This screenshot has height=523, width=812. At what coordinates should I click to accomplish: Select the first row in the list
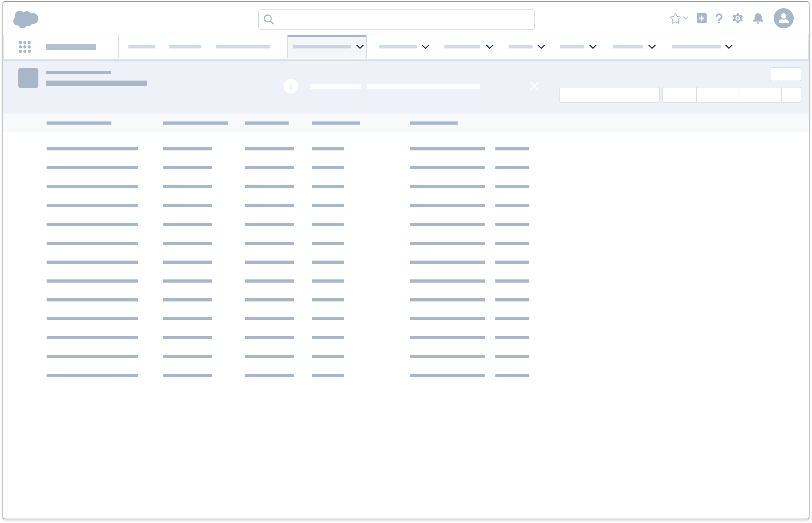click(x=92, y=149)
